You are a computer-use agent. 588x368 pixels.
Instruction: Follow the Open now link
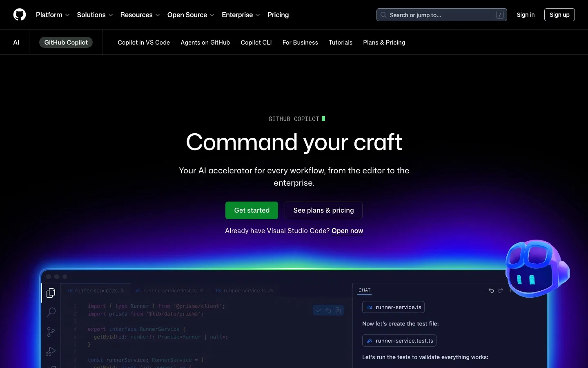pos(347,231)
